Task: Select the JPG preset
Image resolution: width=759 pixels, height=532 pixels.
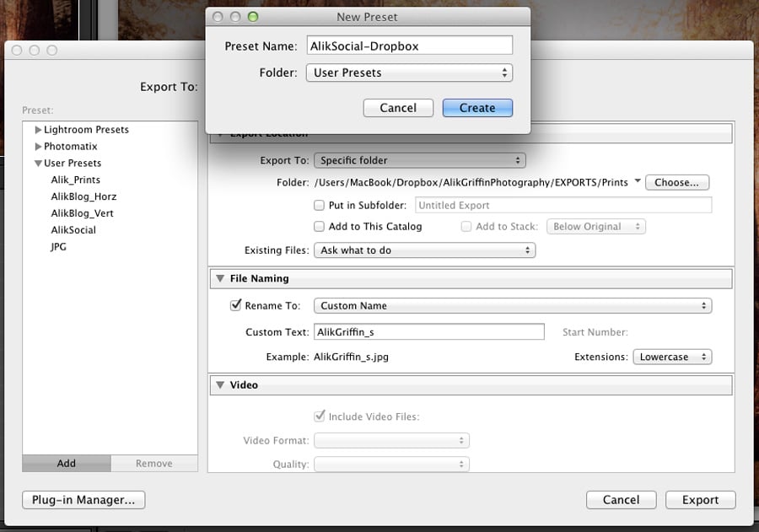Action: point(59,246)
